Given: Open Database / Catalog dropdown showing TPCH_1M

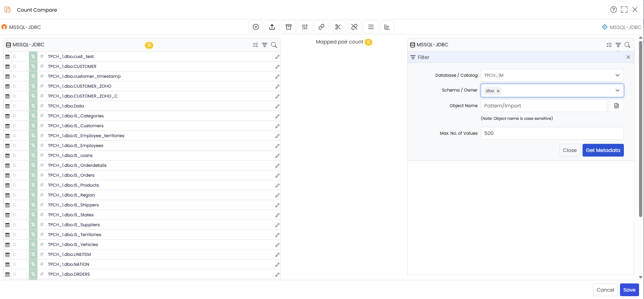Looking at the screenshot, I should coord(552,75).
